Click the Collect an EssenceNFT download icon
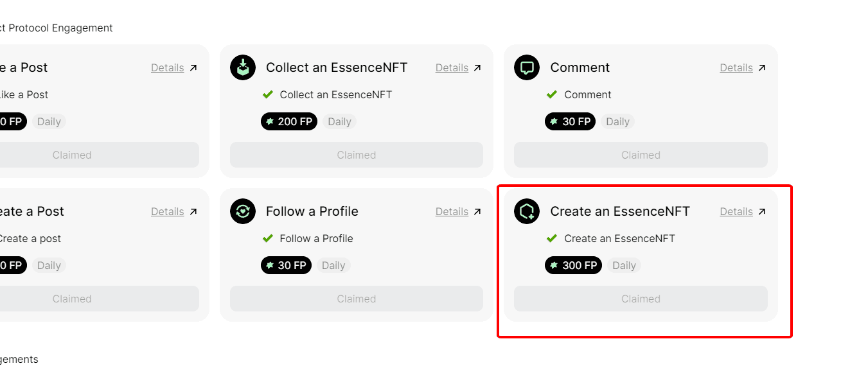The image size is (868, 375). click(243, 67)
